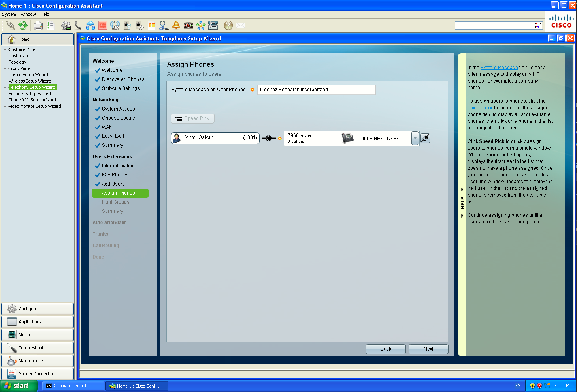The height and width of the screenshot is (392, 577).
Task: Open Phone VPN Setup Wizard in the tree
Action: point(32,100)
